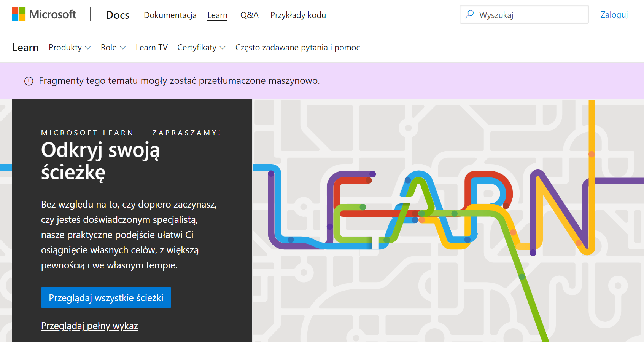Click the Przeglądaj wszystkie ścieżki button

tap(106, 297)
